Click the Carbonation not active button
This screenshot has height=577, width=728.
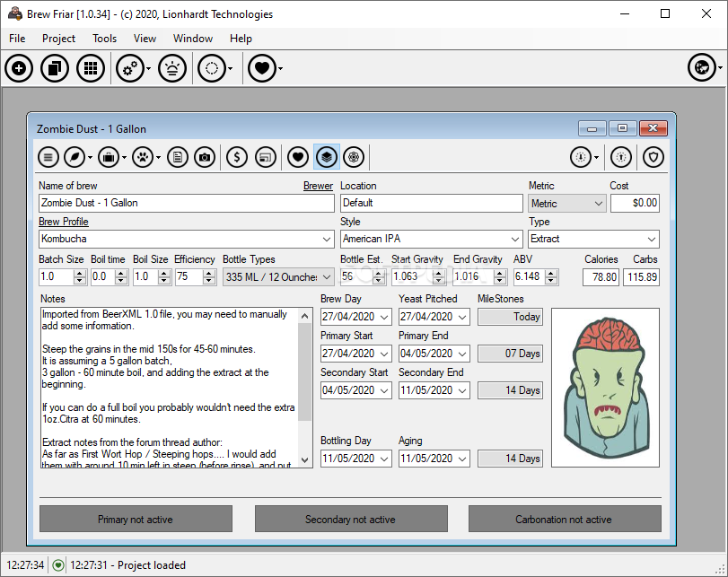pos(565,519)
